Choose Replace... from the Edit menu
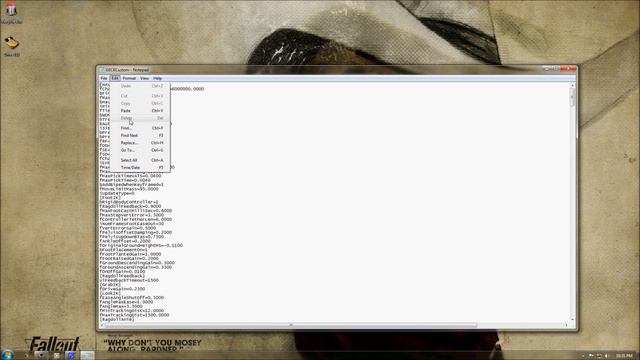Viewport: 640px width, 360px height. point(140,143)
